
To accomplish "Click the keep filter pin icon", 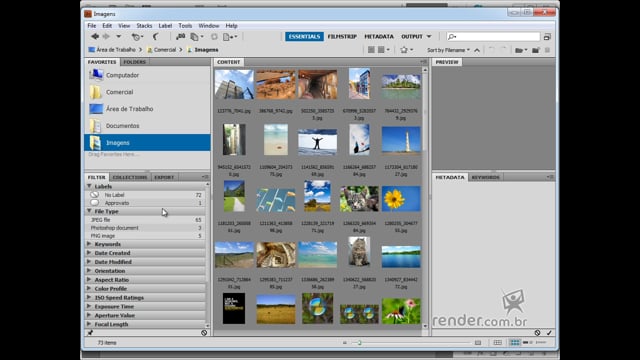I will tap(90, 333).
